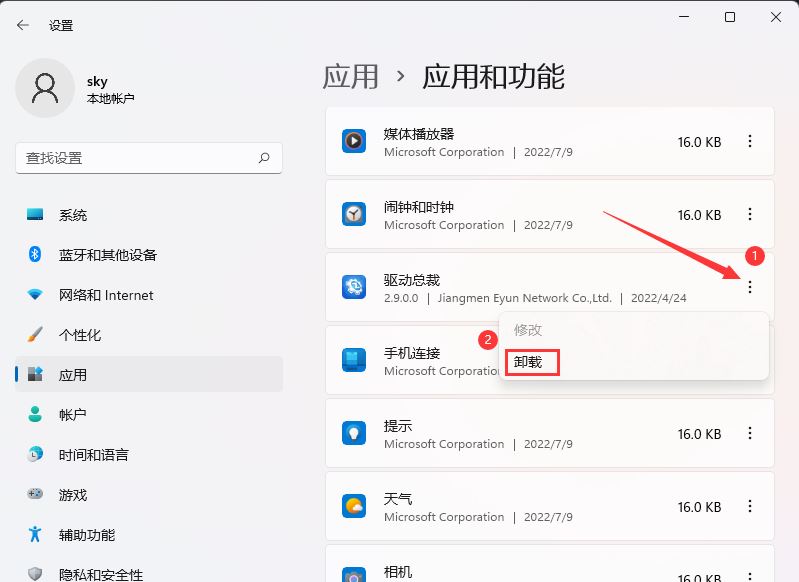The width and height of the screenshot is (799, 582).
Task: Open more options for 天气
Action: coord(750,506)
